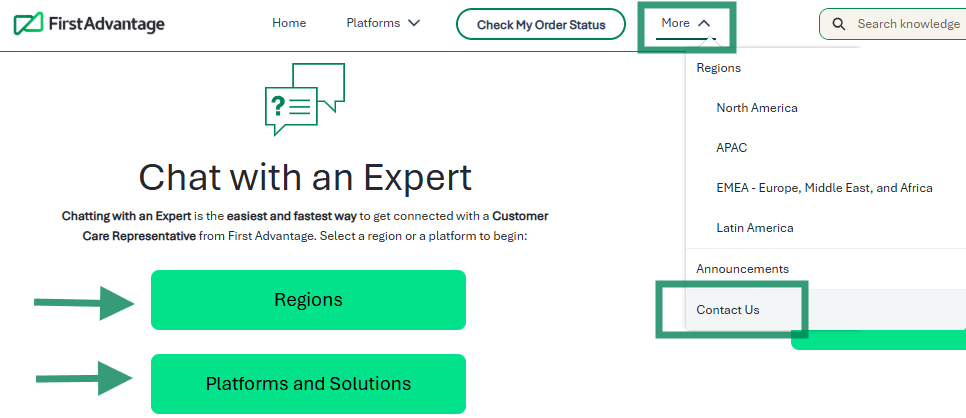Choose EMEA - Europe, Middle East, and Africa
This screenshot has height=418, width=966.
click(x=824, y=188)
